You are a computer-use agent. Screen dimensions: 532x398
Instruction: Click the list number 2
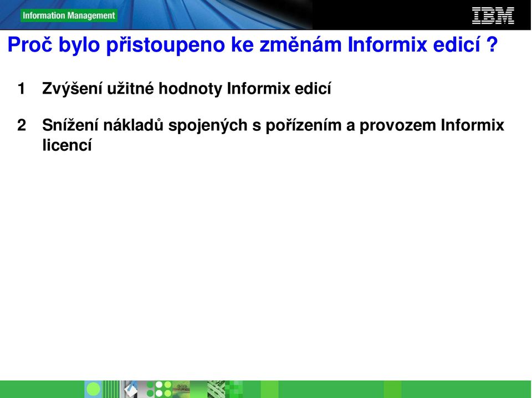pos(22,125)
